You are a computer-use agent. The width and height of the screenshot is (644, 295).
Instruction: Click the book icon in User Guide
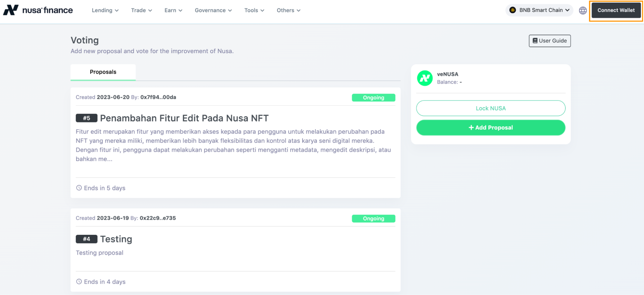click(x=535, y=41)
